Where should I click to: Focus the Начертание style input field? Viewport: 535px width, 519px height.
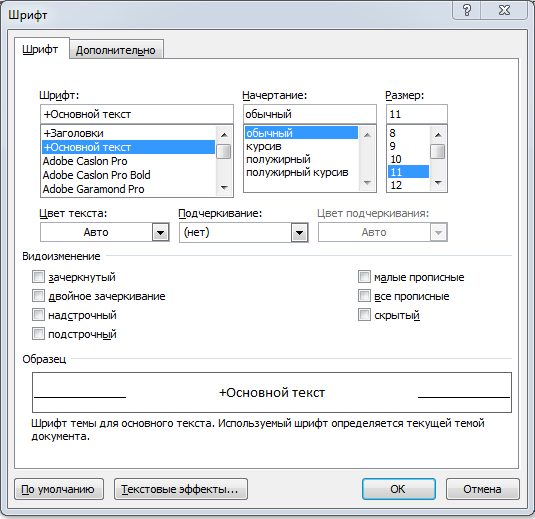coord(310,114)
